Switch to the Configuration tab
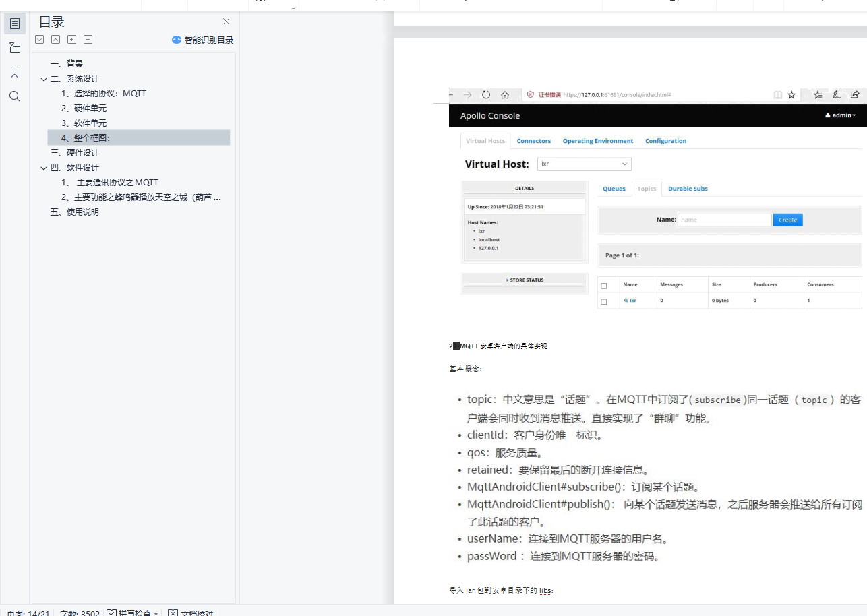The height and width of the screenshot is (616, 867). tap(665, 141)
